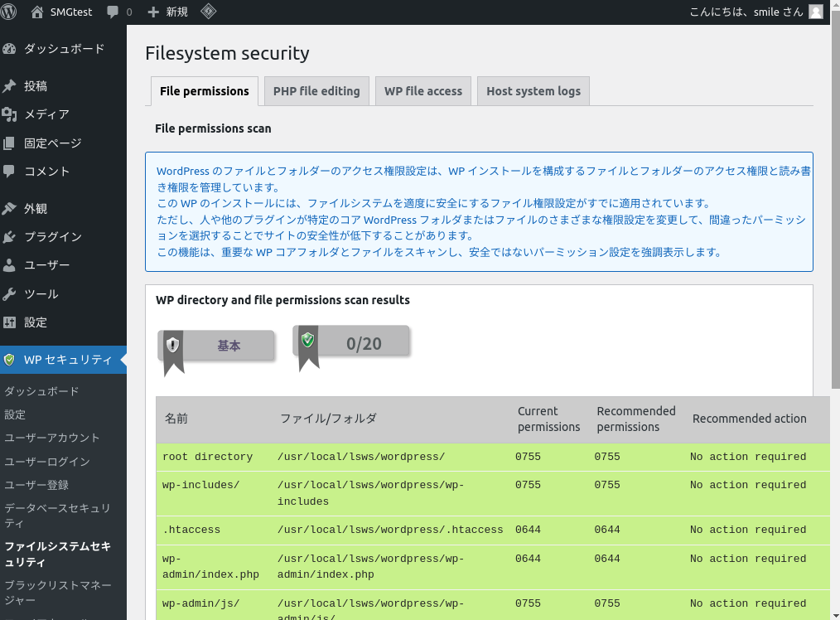This screenshot has width=840, height=620.
Task: Click the 名前 column header
Action: coord(176,419)
